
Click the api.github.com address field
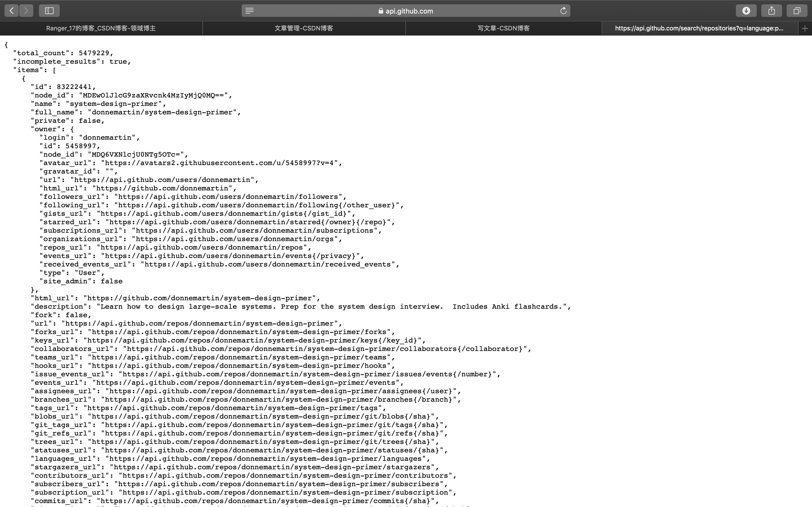point(409,11)
